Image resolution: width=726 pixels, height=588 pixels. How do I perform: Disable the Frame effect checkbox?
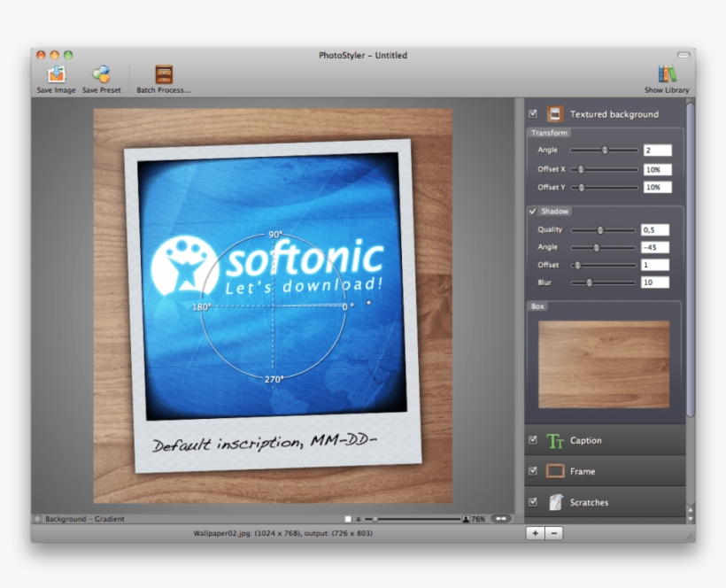(533, 471)
